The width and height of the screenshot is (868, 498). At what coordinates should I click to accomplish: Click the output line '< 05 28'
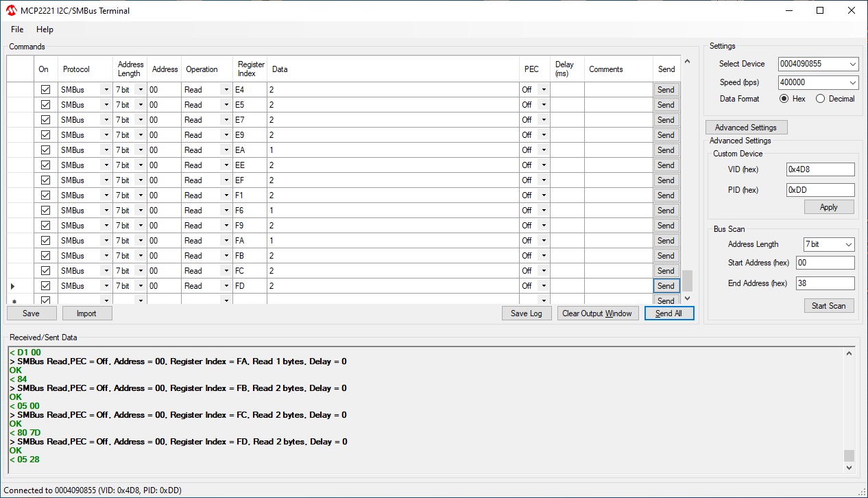point(25,460)
